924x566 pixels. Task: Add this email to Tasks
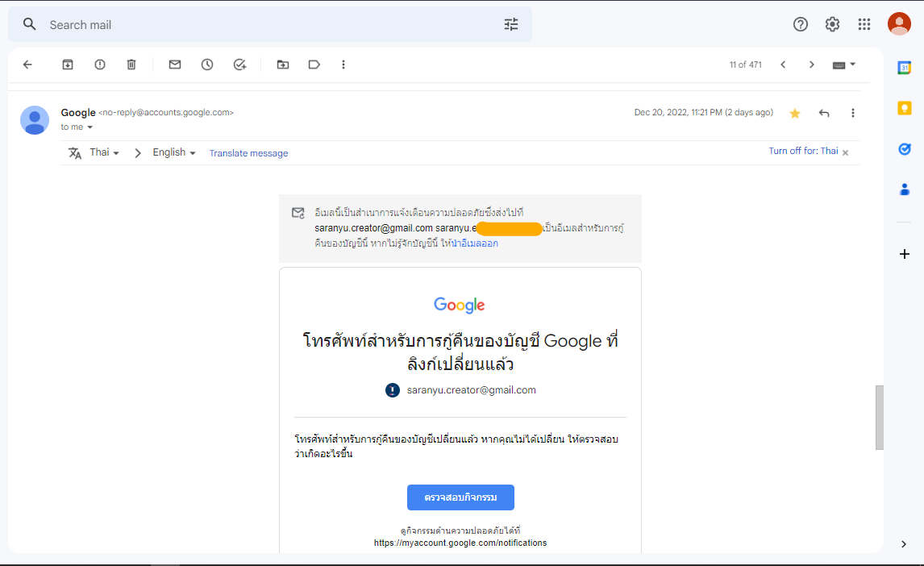[x=239, y=65]
